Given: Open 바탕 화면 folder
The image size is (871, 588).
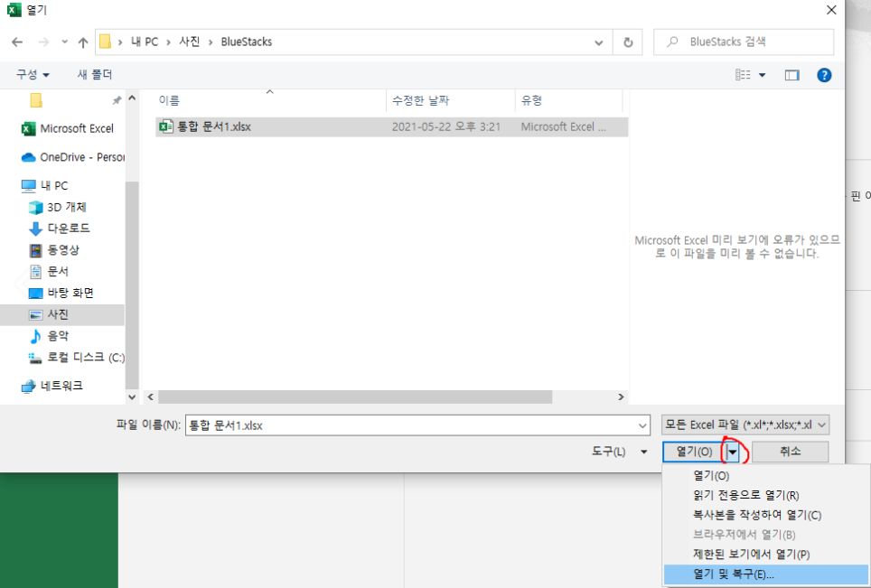Looking at the screenshot, I should pos(61,293).
